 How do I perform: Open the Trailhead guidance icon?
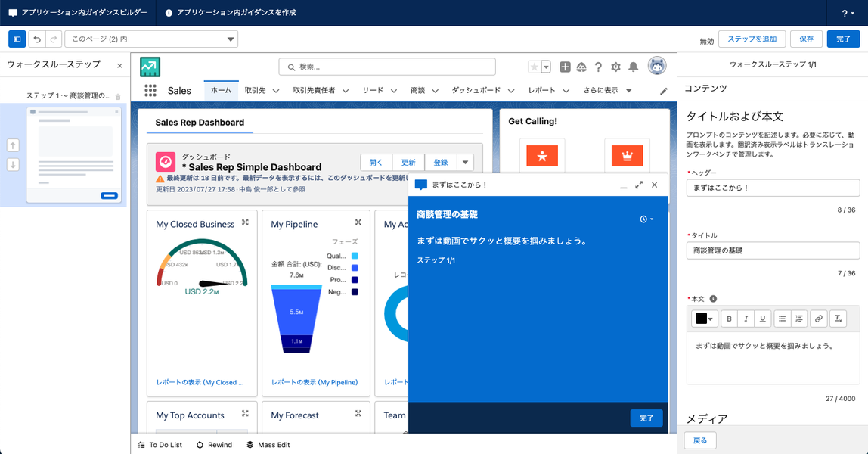coord(581,67)
